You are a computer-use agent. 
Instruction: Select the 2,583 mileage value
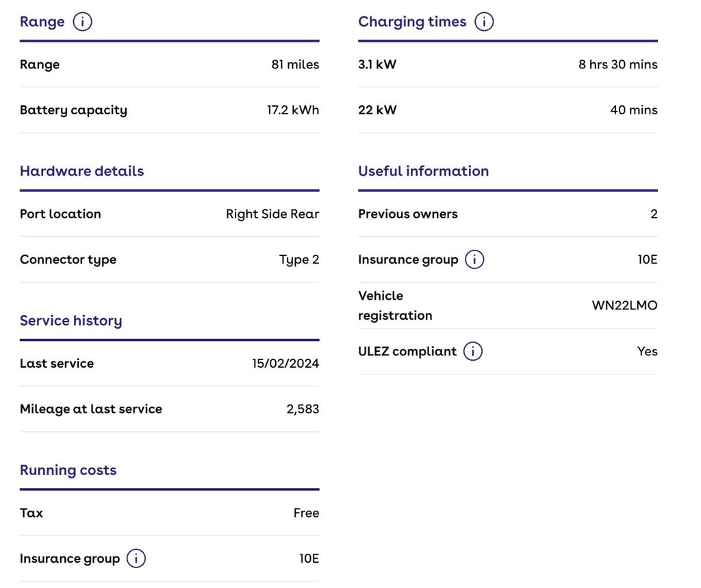(x=303, y=409)
